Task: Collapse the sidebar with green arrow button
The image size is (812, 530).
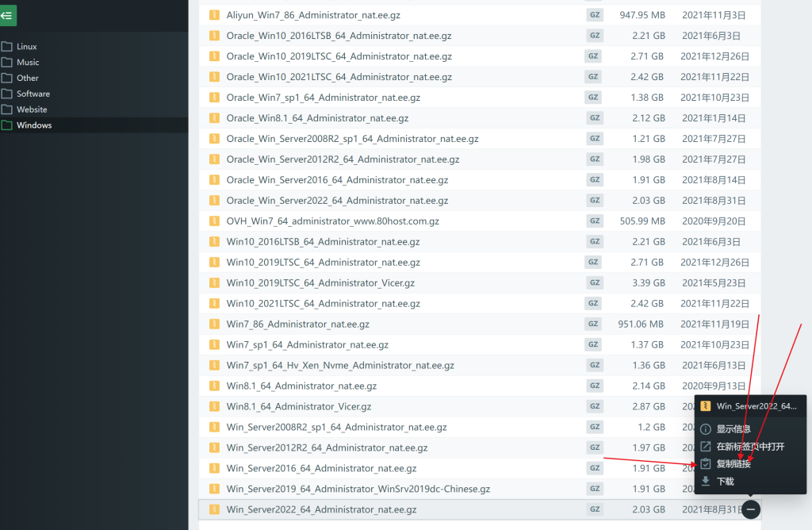Action: [x=7, y=16]
